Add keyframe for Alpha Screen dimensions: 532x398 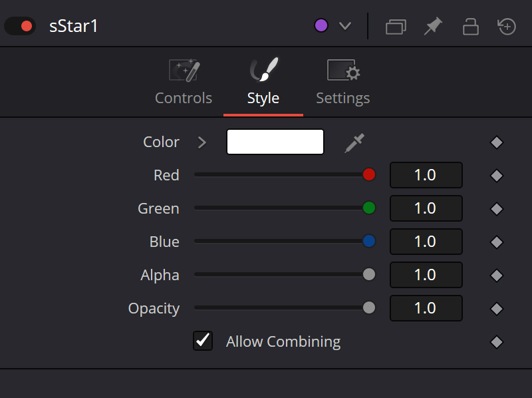pos(497,276)
